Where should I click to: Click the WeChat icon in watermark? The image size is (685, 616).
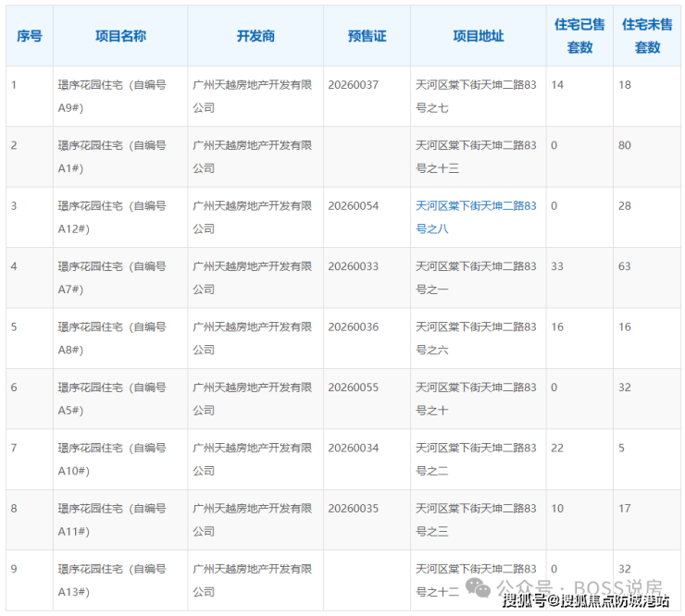pos(481,585)
